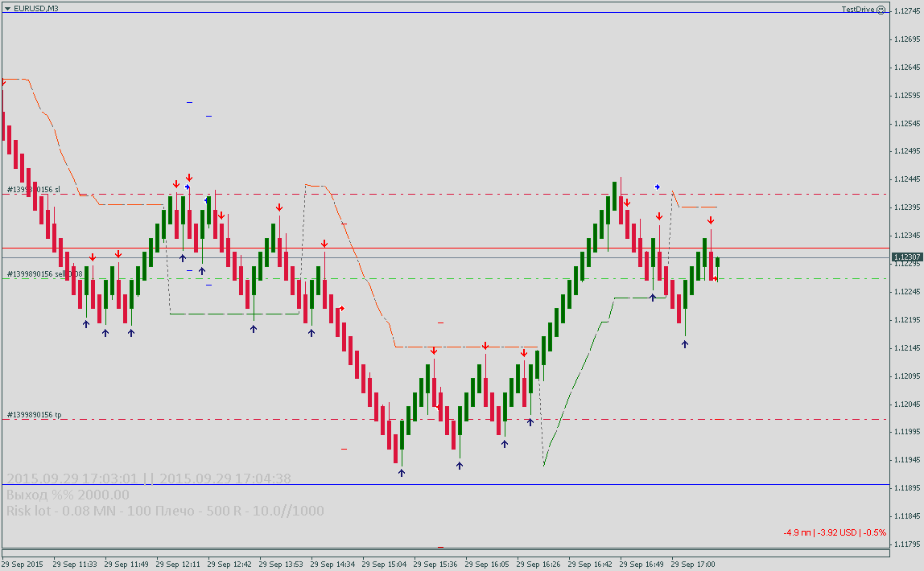
Task: Click the 1.11845 price scale label
Action: click(x=908, y=516)
